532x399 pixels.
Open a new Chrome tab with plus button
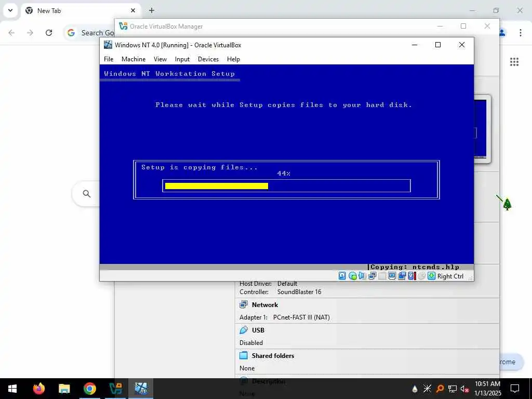click(x=152, y=10)
